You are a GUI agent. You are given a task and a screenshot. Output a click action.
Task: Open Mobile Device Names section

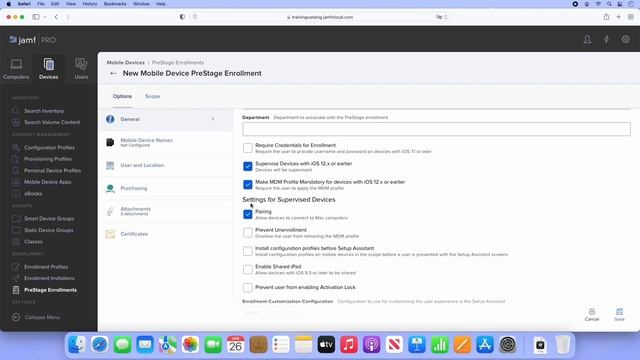pos(165,142)
